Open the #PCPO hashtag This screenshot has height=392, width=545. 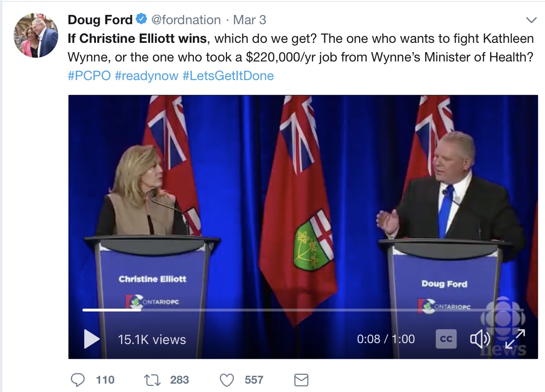click(x=89, y=75)
